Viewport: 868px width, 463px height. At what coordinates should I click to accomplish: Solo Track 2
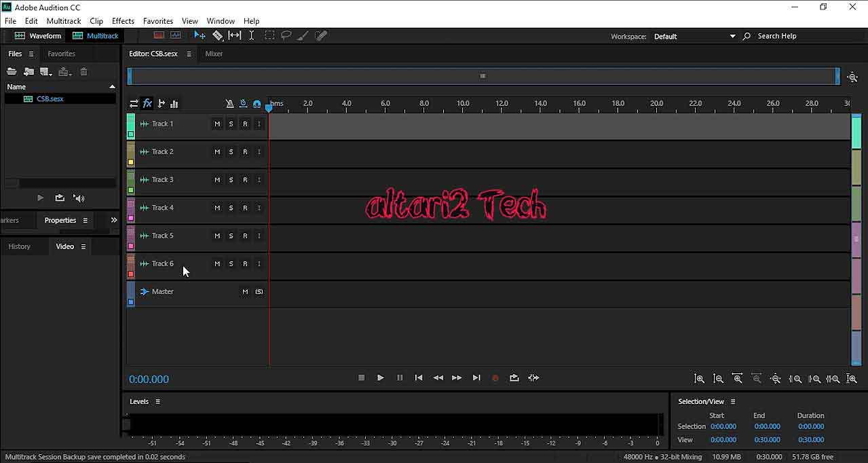[231, 152]
